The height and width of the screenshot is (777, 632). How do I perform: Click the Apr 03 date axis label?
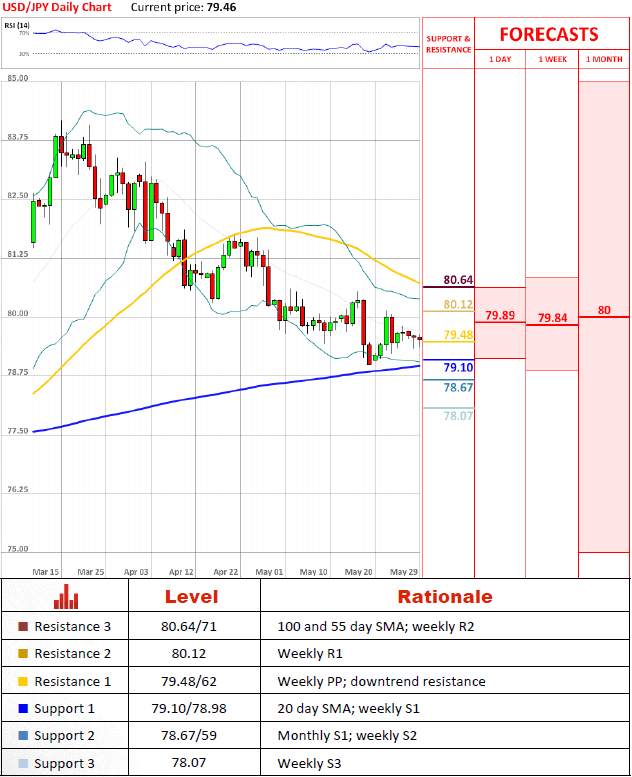pyautogui.click(x=136, y=572)
